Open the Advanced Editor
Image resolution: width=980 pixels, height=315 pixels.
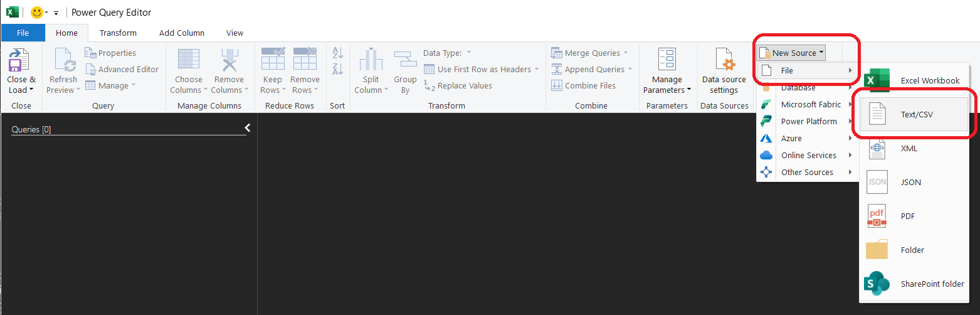[x=122, y=70]
